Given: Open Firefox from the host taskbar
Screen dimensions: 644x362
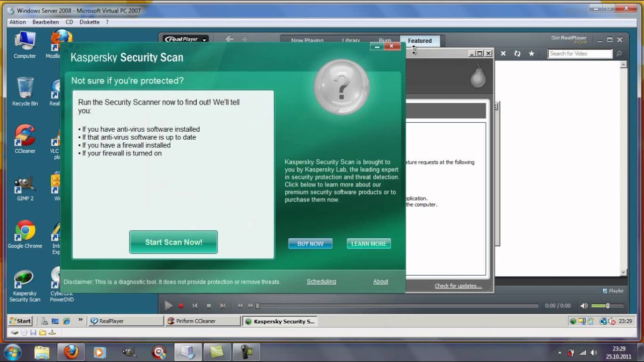Looking at the screenshot, I should (71, 352).
